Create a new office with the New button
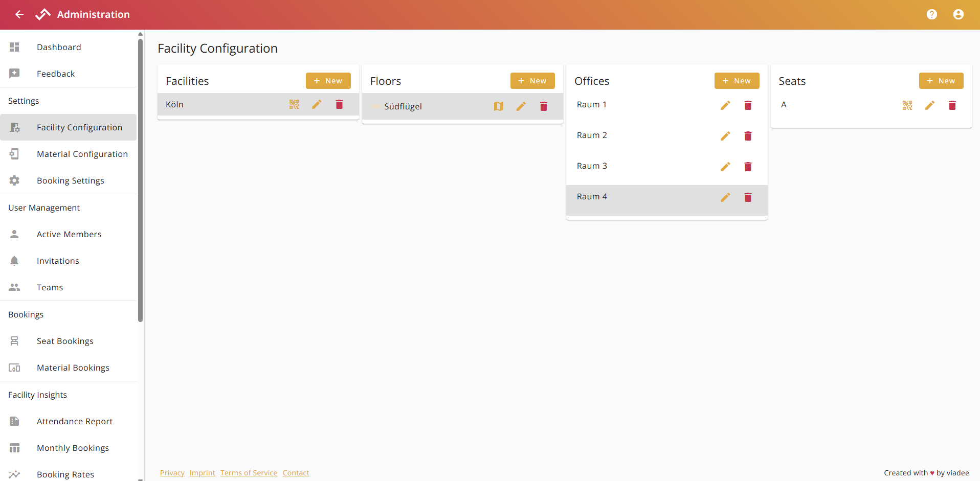This screenshot has width=980, height=481. (x=737, y=80)
